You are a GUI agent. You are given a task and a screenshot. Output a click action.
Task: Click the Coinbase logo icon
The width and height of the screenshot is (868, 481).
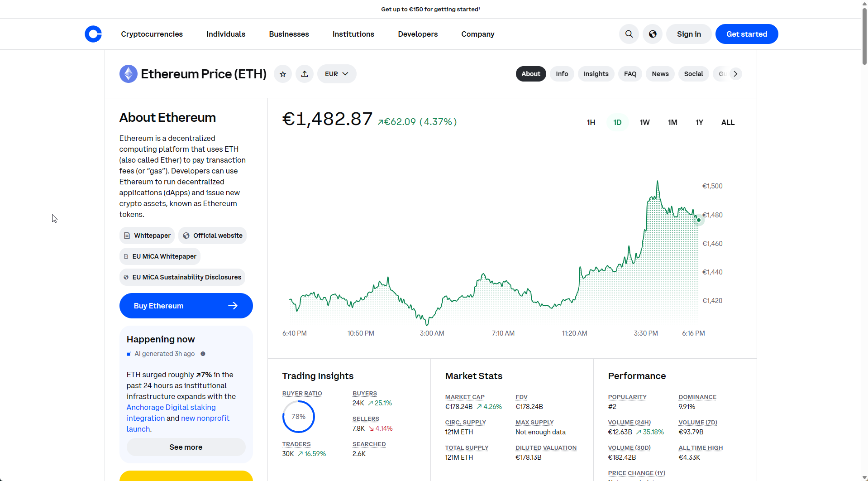pos(93,34)
